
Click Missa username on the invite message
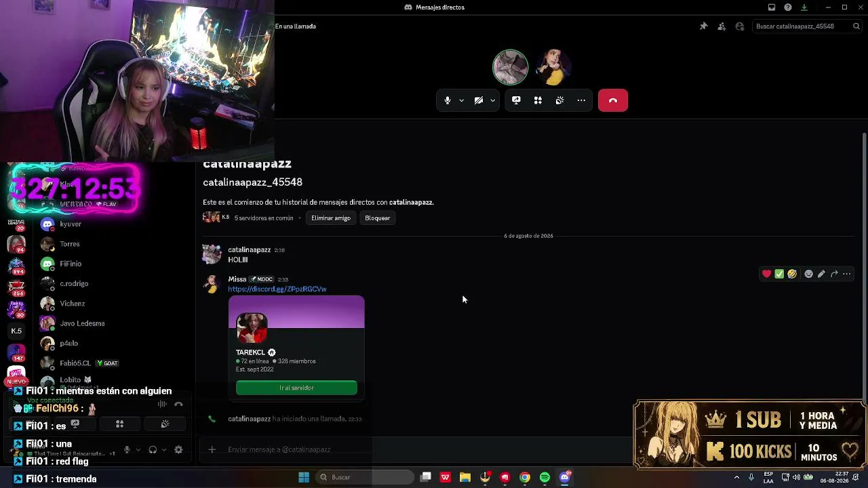237,279
